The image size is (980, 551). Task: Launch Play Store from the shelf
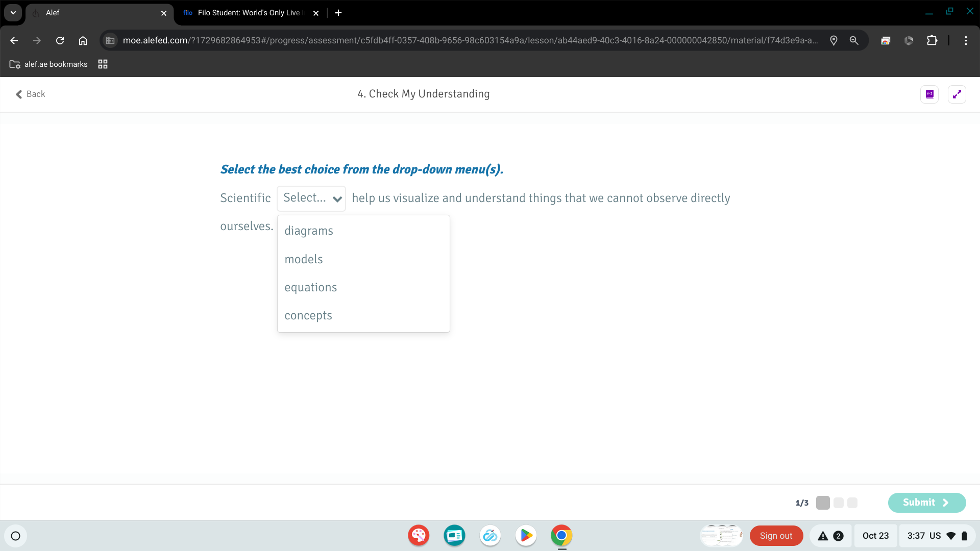pos(526,536)
